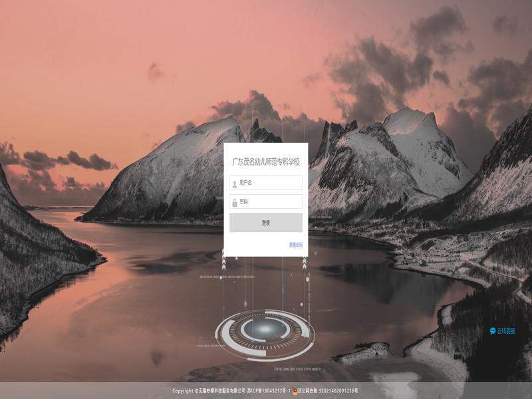Click the police badge icon in footer
The image size is (532, 399).
tap(295, 391)
